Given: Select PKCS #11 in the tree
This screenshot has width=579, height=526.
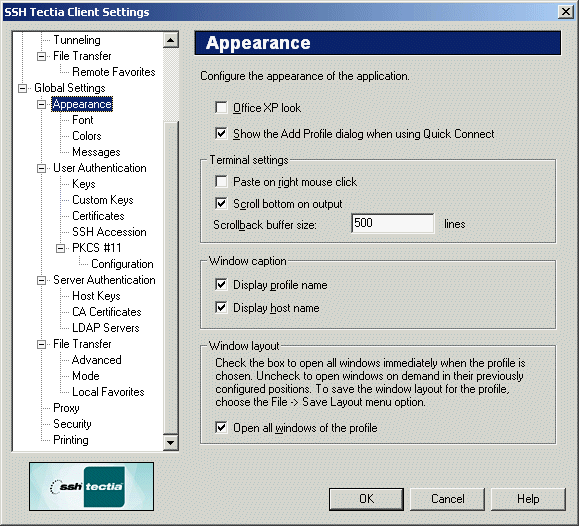Looking at the screenshot, I should (x=97, y=248).
